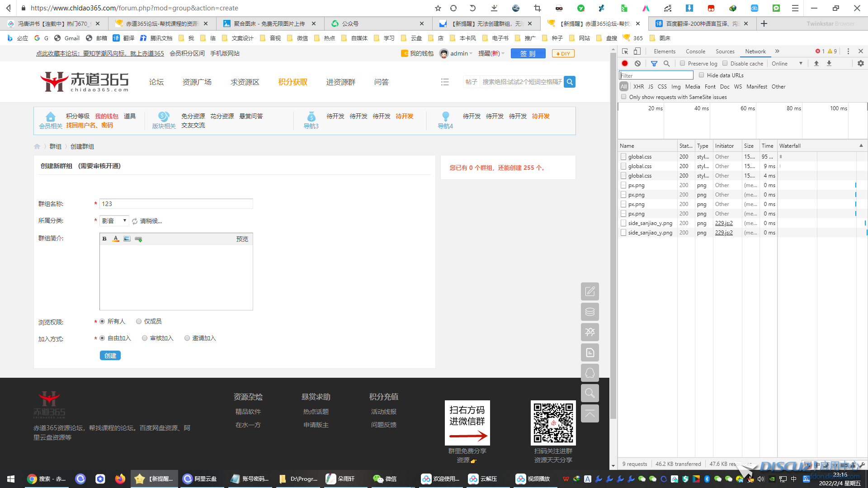Select the 仅成员 browse permission radio
Screen dimensions: 868x488
139,321
